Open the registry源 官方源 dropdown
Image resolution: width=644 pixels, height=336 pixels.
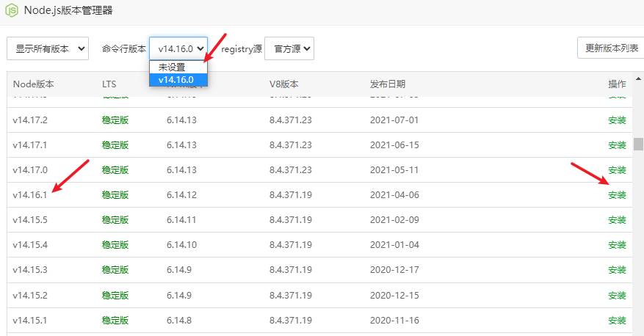coord(289,48)
